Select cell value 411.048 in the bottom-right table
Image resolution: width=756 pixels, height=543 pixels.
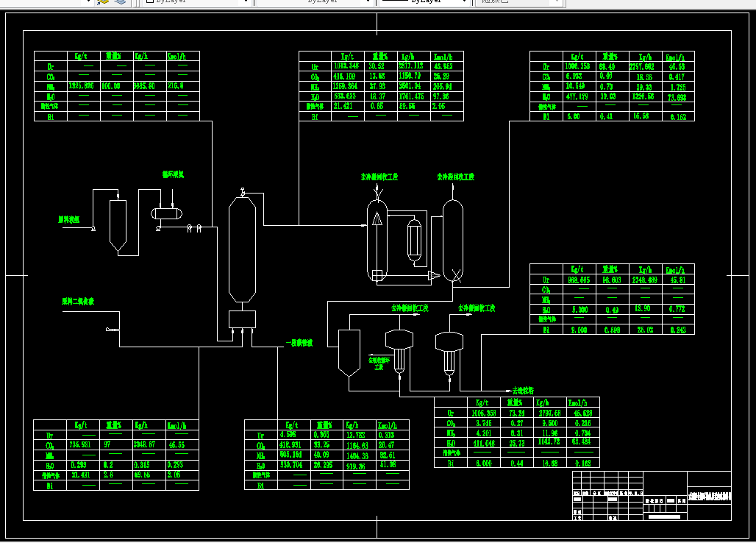(x=484, y=443)
